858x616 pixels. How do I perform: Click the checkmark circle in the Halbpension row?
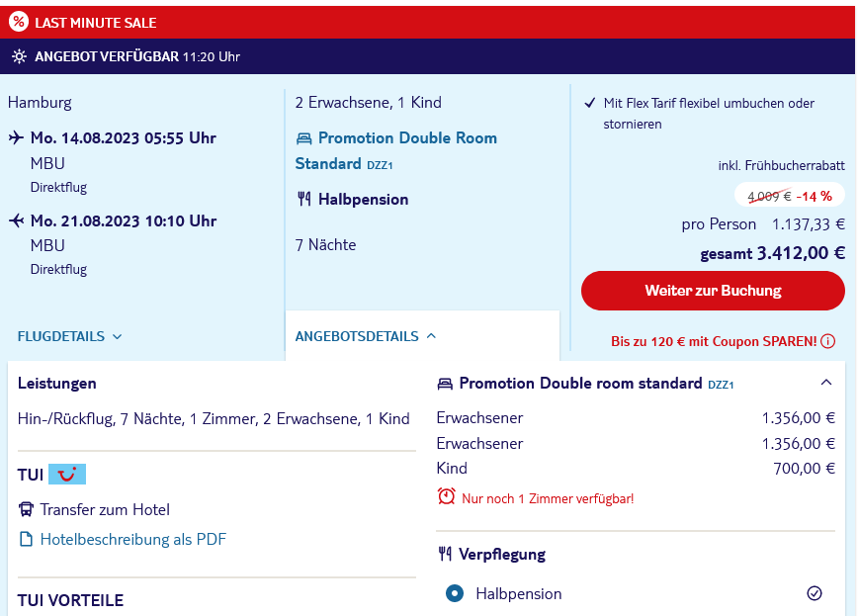(815, 593)
